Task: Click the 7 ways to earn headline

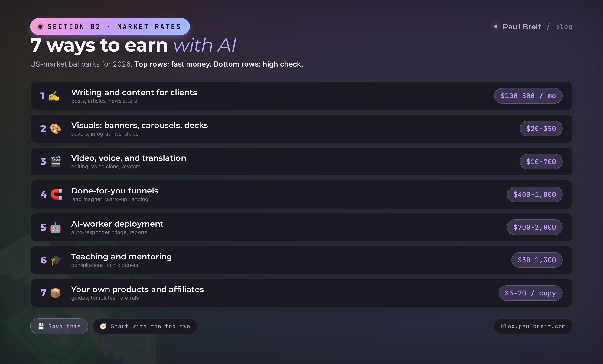Action: click(99, 46)
